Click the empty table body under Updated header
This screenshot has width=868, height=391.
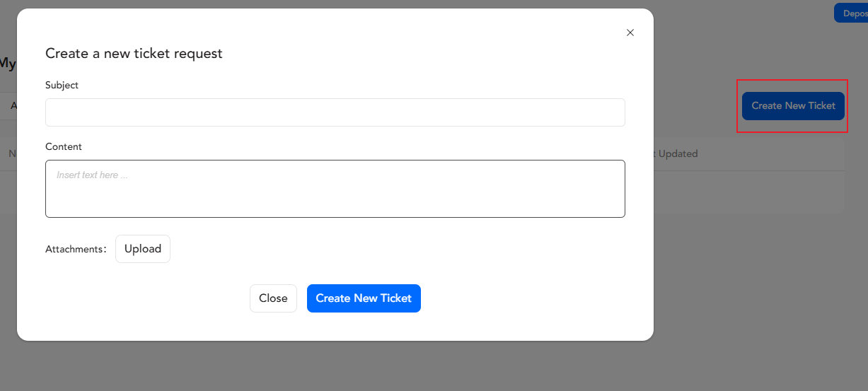click(x=743, y=191)
